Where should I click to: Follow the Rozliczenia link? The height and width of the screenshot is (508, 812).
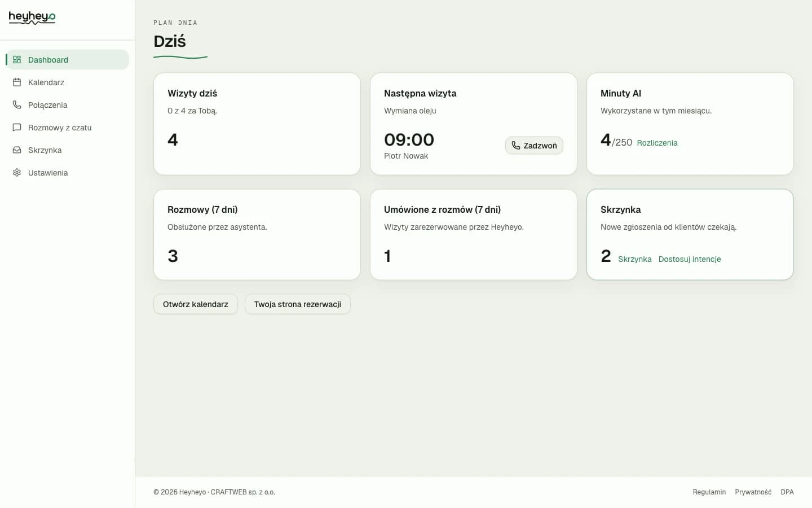(x=657, y=143)
